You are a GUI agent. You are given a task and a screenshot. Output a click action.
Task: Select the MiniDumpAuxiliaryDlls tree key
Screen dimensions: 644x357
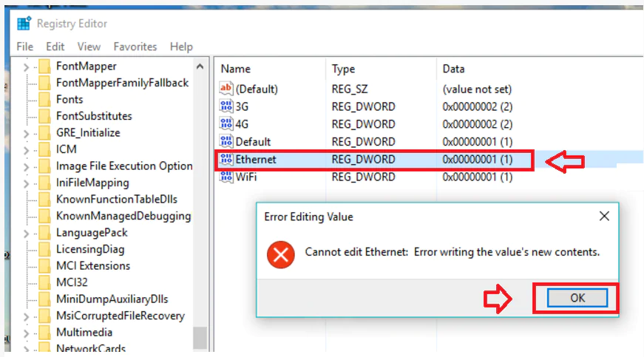(x=112, y=299)
